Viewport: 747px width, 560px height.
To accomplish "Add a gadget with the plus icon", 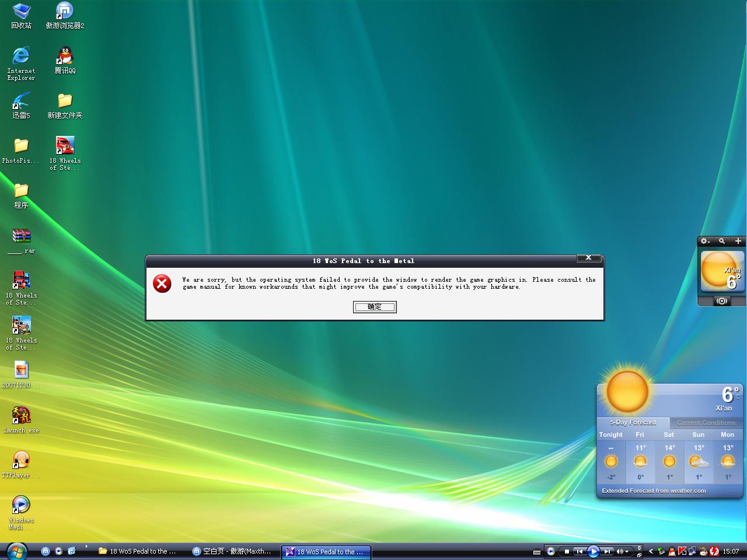I will (738, 241).
